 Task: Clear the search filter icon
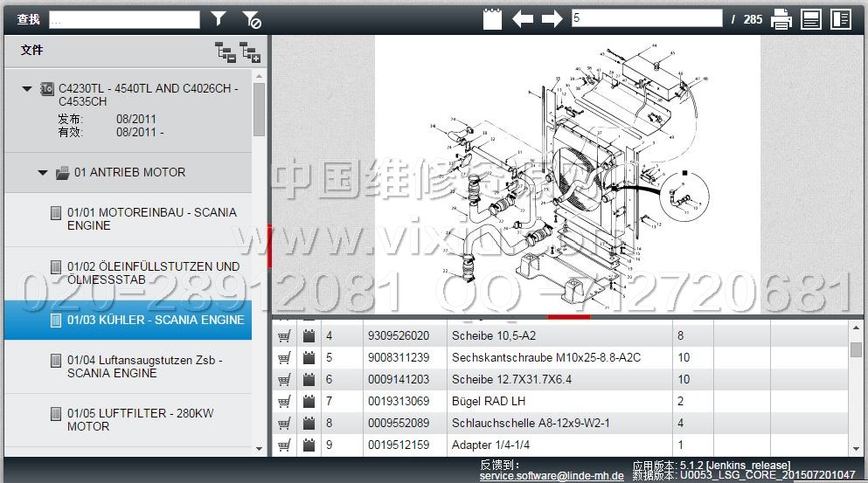point(251,18)
